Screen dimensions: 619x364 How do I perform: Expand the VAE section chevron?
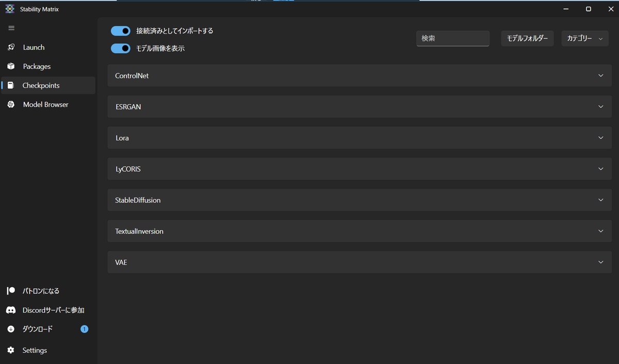point(601,262)
